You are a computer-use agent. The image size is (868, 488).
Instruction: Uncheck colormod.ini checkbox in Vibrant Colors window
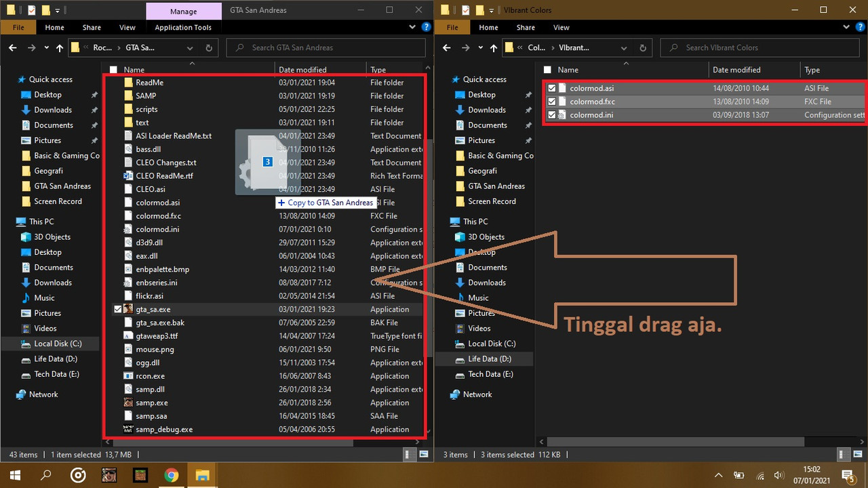pos(552,115)
